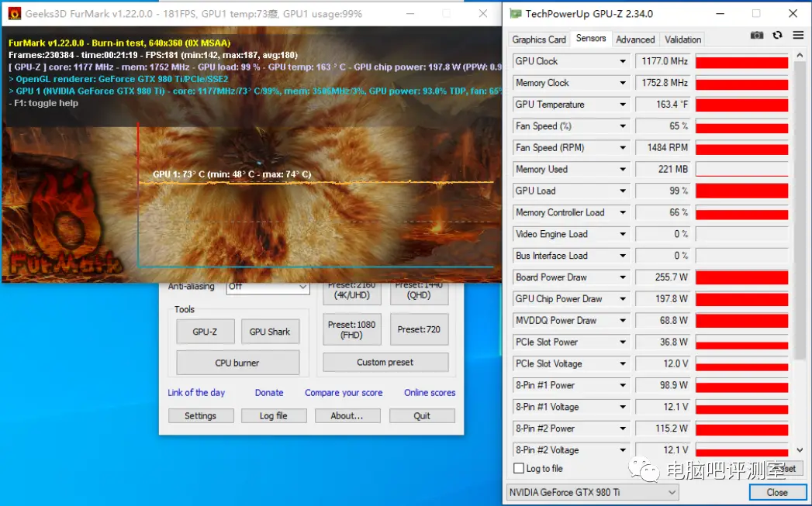The height and width of the screenshot is (506, 812).
Task: Open the GPU Load dropdown
Action: [x=623, y=191]
